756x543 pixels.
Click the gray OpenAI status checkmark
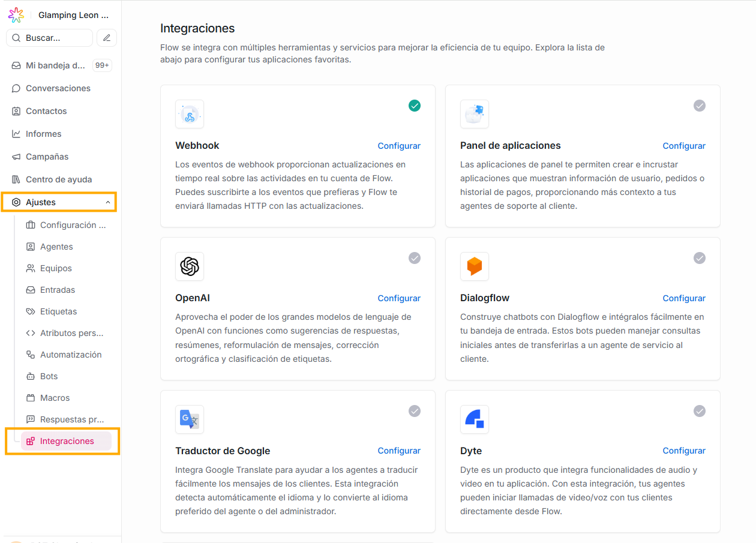[415, 258]
